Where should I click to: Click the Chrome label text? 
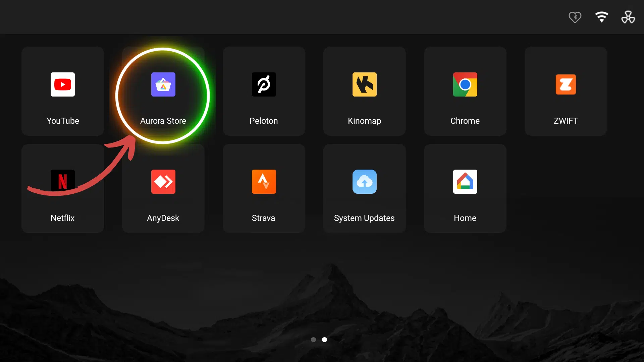click(465, 121)
